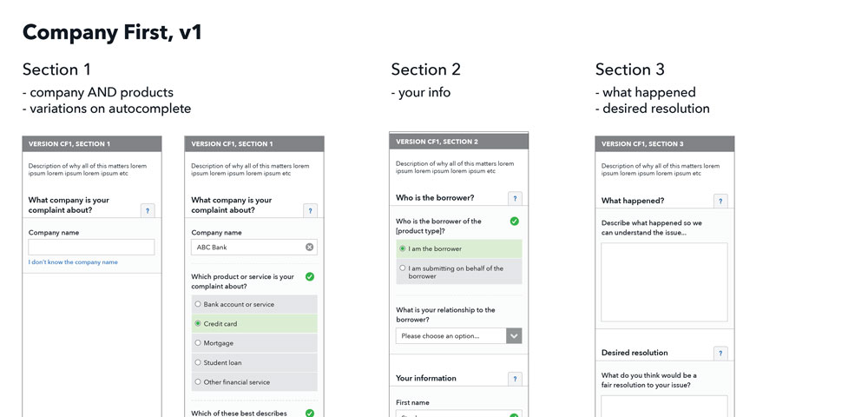Click green checkmark beside borrower of product question
This screenshot has width=868, height=417.
coord(514,222)
